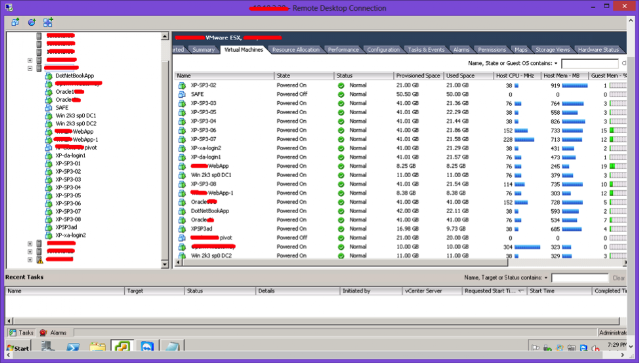Select DotNetBookApp VM icon in inventory tree
This screenshot has width=640, height=364.
click(x=49, y=76)
